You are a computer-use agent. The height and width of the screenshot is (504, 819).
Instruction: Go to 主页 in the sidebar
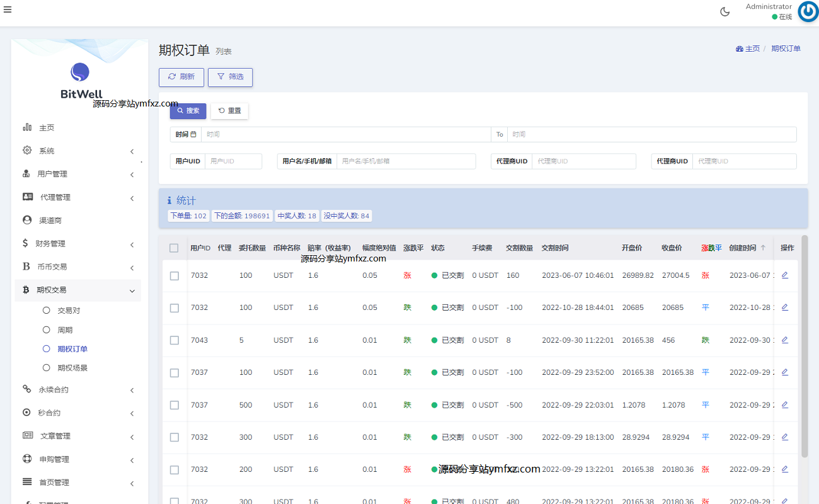pyautogui.click(x=47, y=128)
